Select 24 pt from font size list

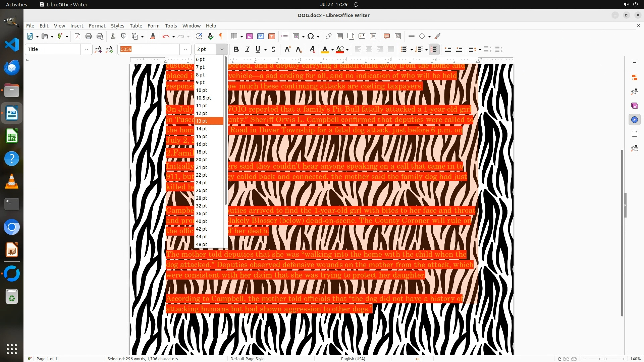point(202,183)
